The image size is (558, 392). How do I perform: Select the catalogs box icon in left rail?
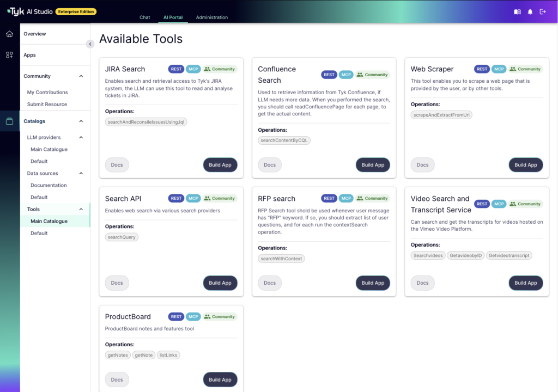(10, 121)
